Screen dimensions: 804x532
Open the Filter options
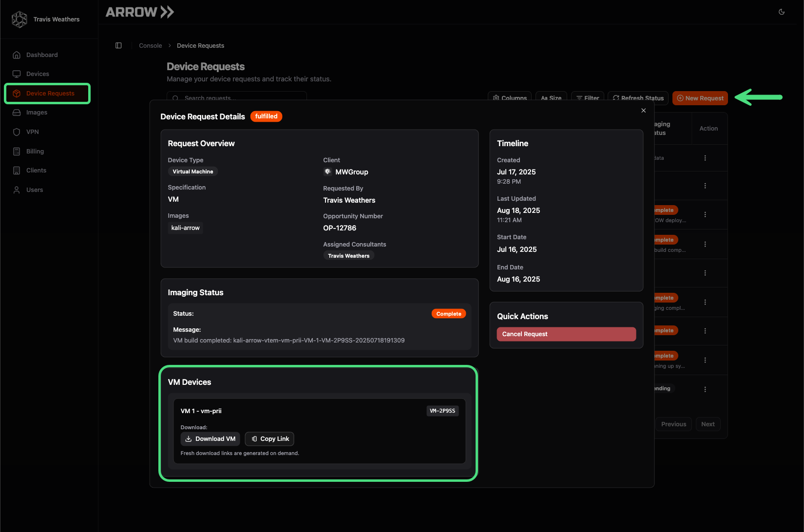click(x=587, y=97)
